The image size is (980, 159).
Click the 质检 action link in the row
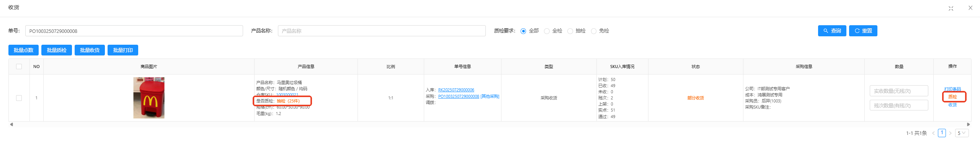point(952,97)
